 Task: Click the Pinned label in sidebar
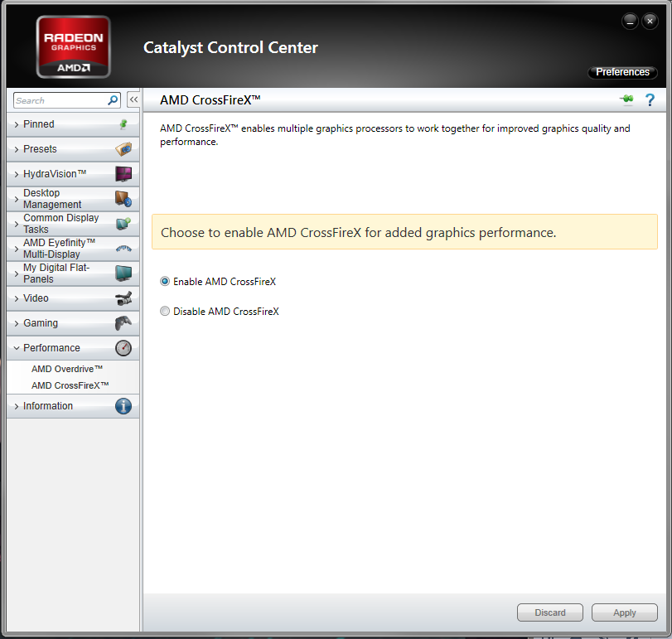tap(39, 123)
